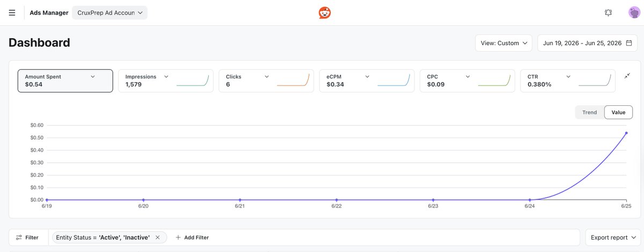Click the CPC sparkline graph
644x252 pixels.
[x=494, y=80]
